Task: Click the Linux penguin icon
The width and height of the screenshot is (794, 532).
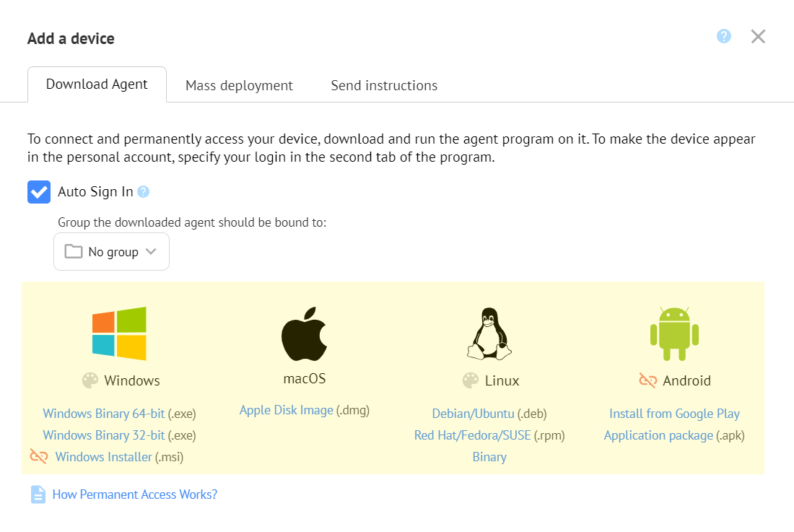Action: coord(491,333)
